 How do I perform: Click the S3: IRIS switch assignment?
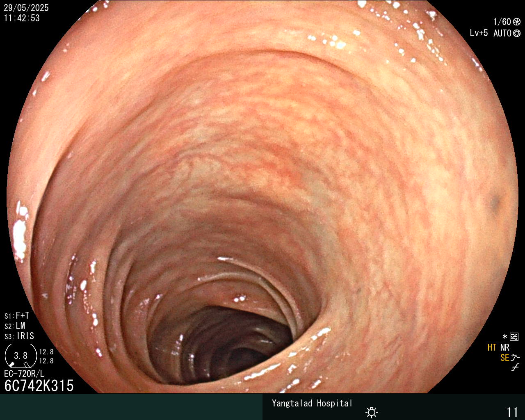[x=19, y=336]
